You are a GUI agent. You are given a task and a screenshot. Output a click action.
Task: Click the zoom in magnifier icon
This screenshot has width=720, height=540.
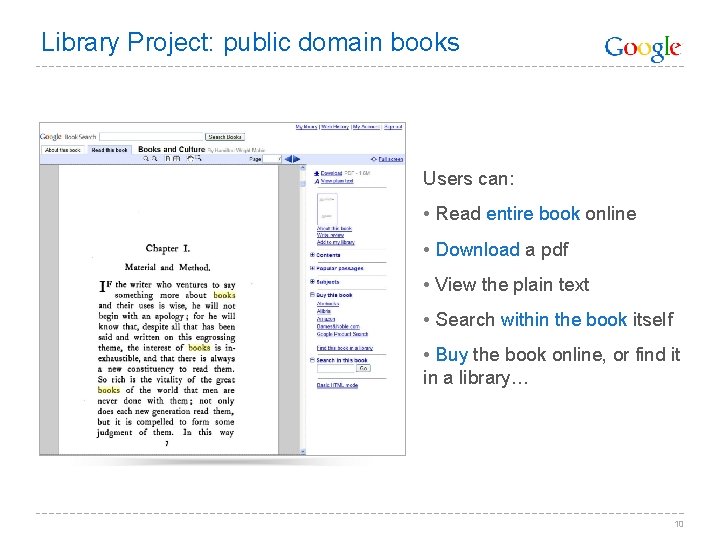[x=146, y=159]
